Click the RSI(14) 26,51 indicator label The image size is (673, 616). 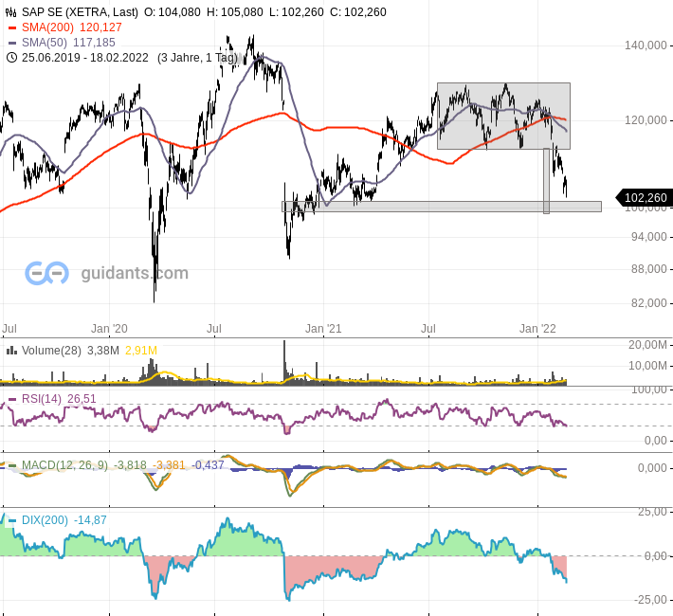pos(59,399)
